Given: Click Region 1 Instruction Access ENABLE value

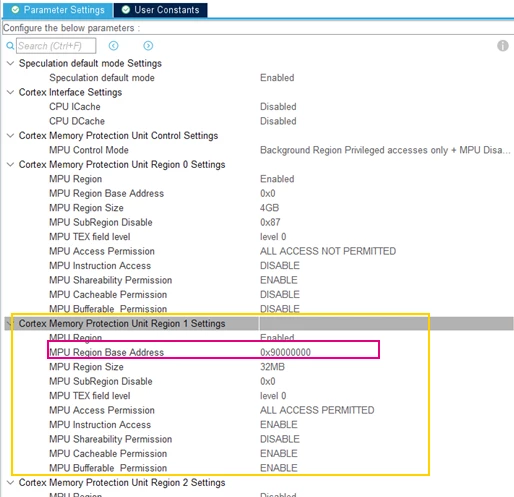Looking at the screenshot, I should (279, 424).
